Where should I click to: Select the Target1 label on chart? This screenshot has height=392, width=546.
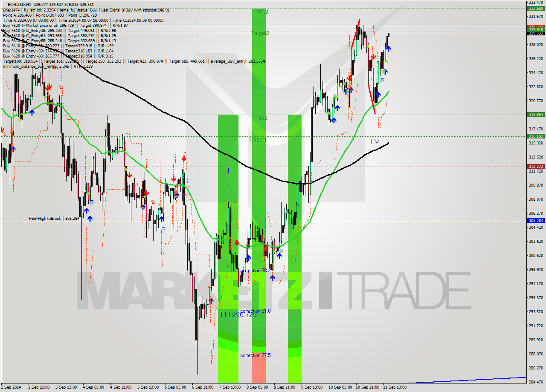pyautogui.click(x=258, y=139)
